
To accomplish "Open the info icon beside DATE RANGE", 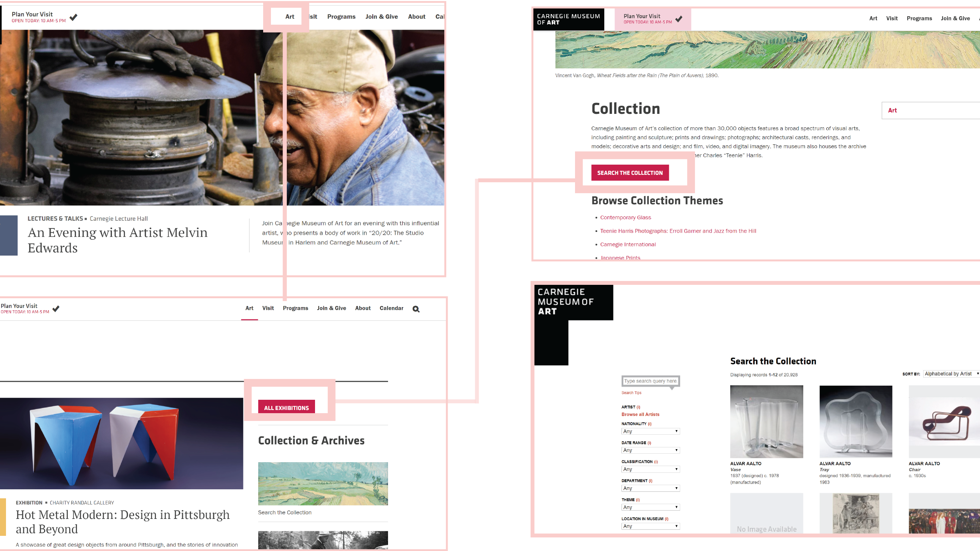I will click(x=649, y=443).
